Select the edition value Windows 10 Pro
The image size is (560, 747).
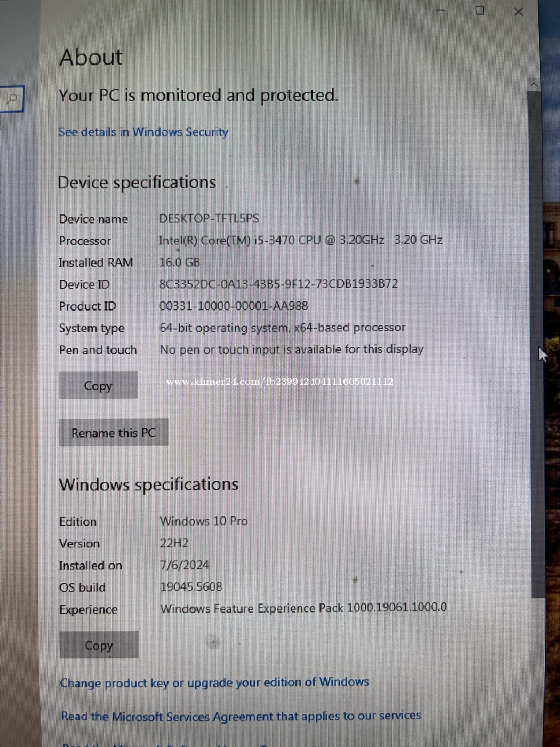[x=204, y=521]
